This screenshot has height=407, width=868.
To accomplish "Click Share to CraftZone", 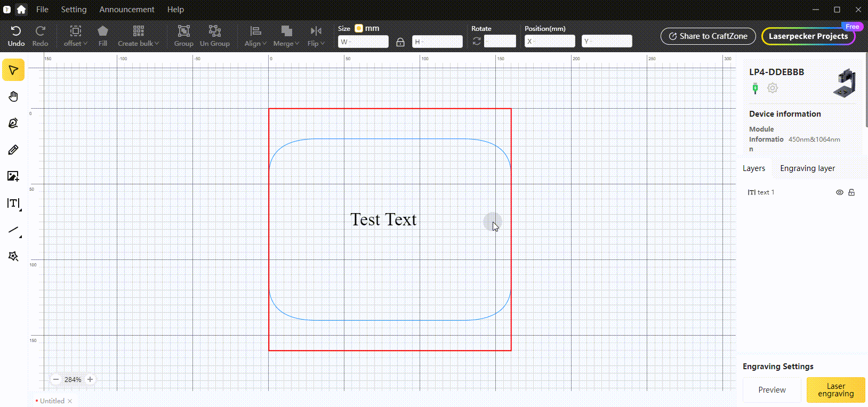I will pyautogui.click(x=708, y=36).
